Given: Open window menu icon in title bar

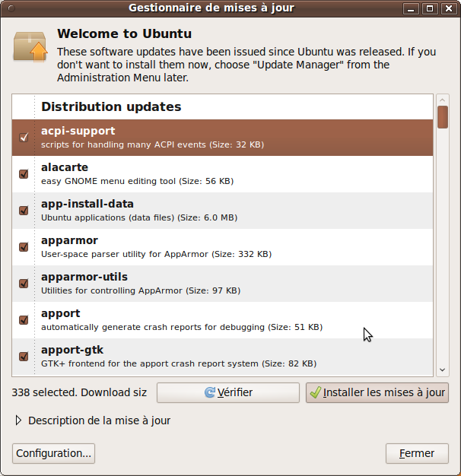Looking at the screenshot, I should tap(11, 8).
